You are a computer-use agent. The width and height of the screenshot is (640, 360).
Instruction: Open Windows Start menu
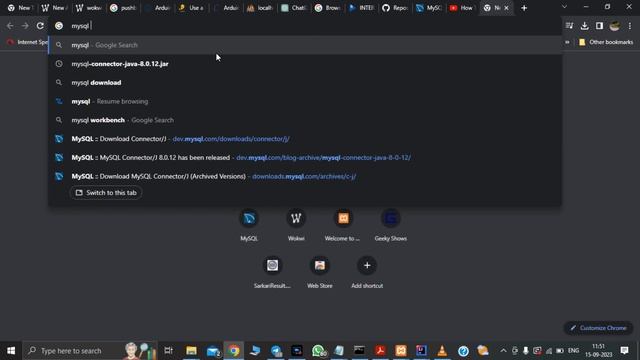click(x=11, y=351)
